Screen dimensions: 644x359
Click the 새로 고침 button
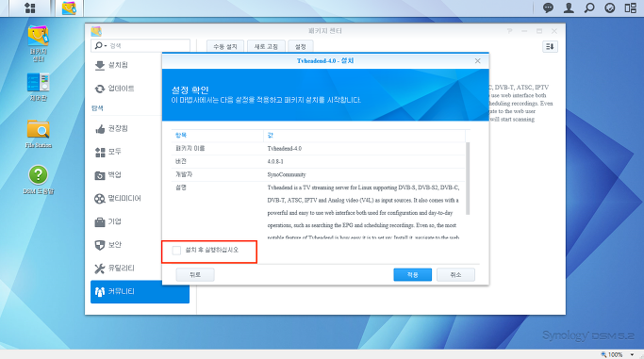coord(266,46)
